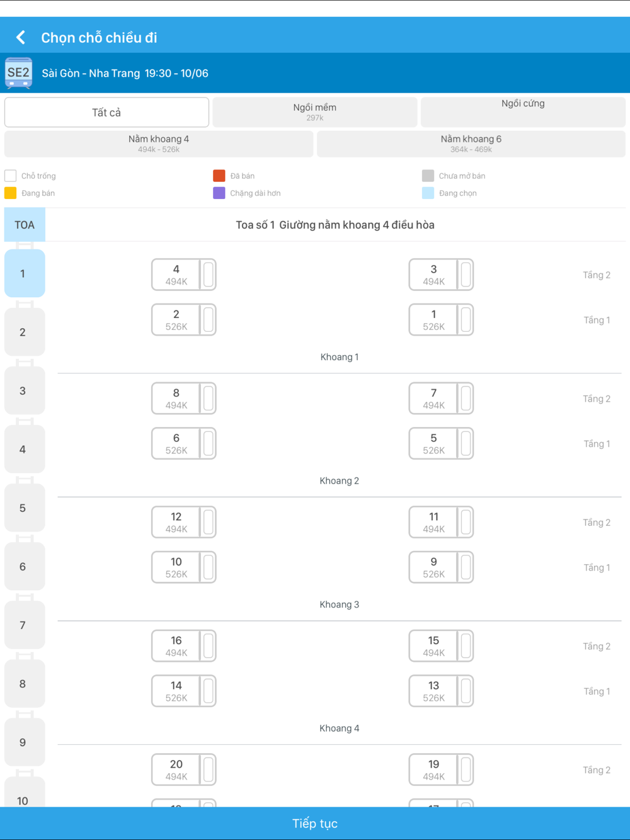Choose berth 4 priced 494K

[184, 275]
